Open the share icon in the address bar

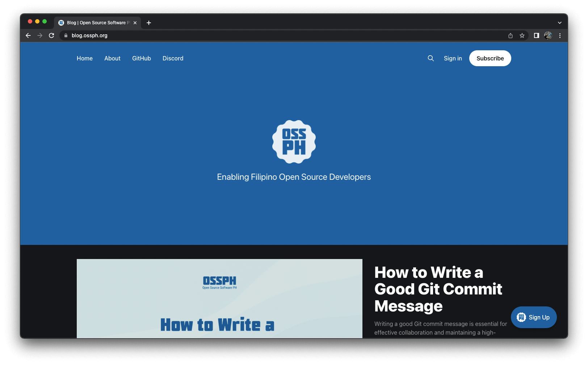tap(511, 35)
